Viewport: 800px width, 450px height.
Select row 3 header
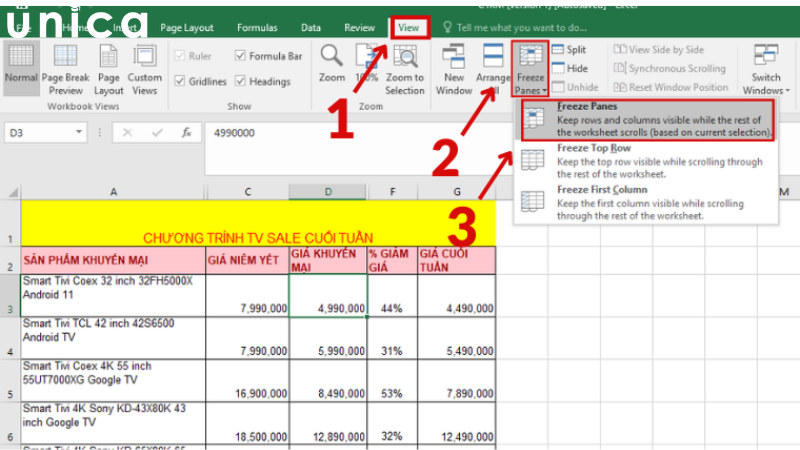10,296
